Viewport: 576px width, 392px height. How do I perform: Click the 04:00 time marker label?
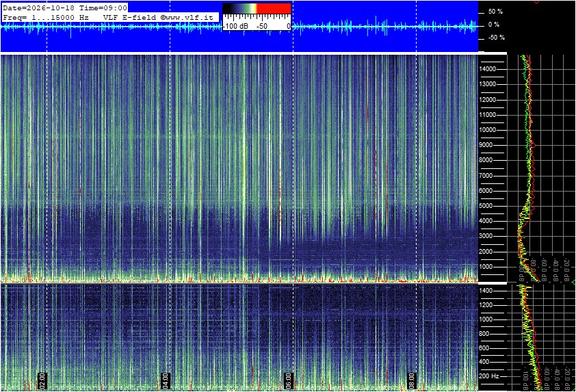166,380
